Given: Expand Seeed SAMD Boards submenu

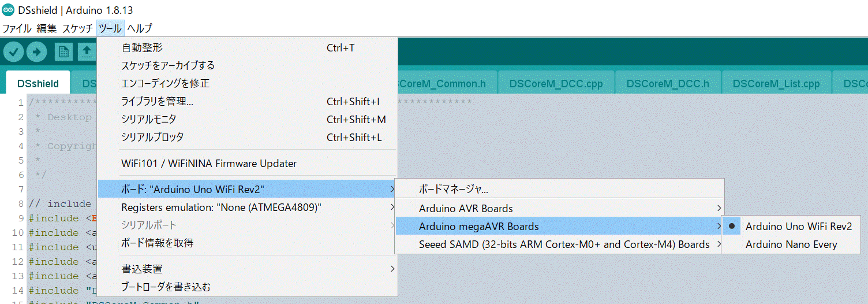Looking at the screenshot, I should coord(559,244).
